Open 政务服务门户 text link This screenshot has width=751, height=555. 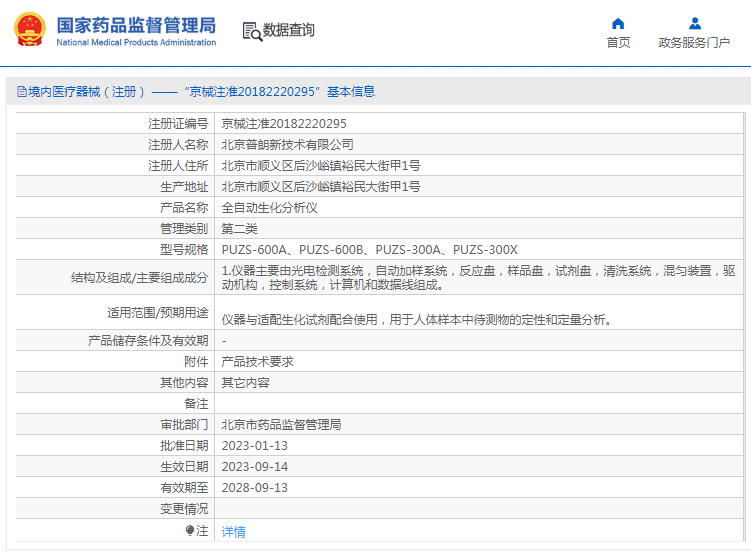point(694,43)
